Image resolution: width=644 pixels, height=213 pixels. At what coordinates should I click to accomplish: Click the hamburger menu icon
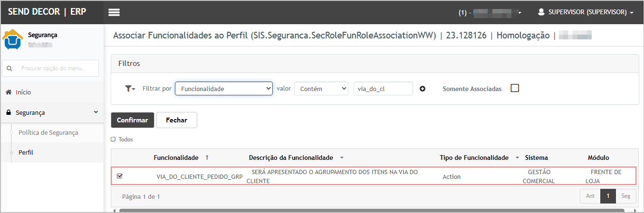tap(114, 12)
